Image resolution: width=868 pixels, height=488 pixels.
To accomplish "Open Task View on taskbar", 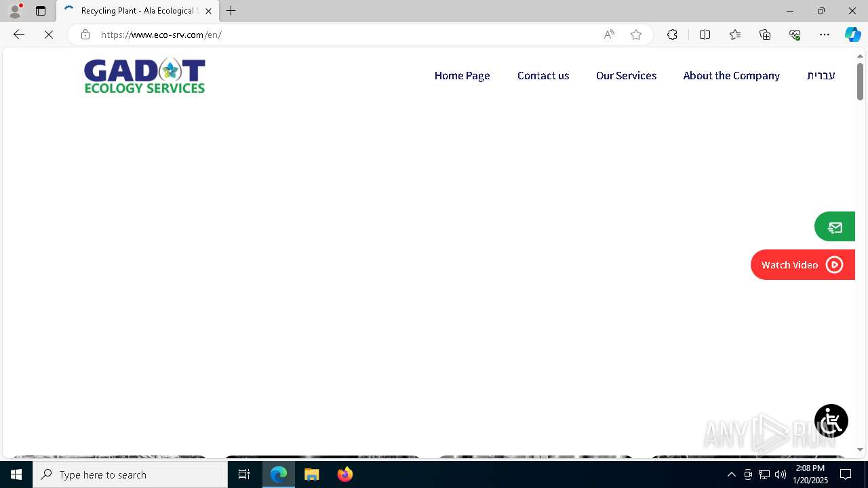I will point(244,474).
